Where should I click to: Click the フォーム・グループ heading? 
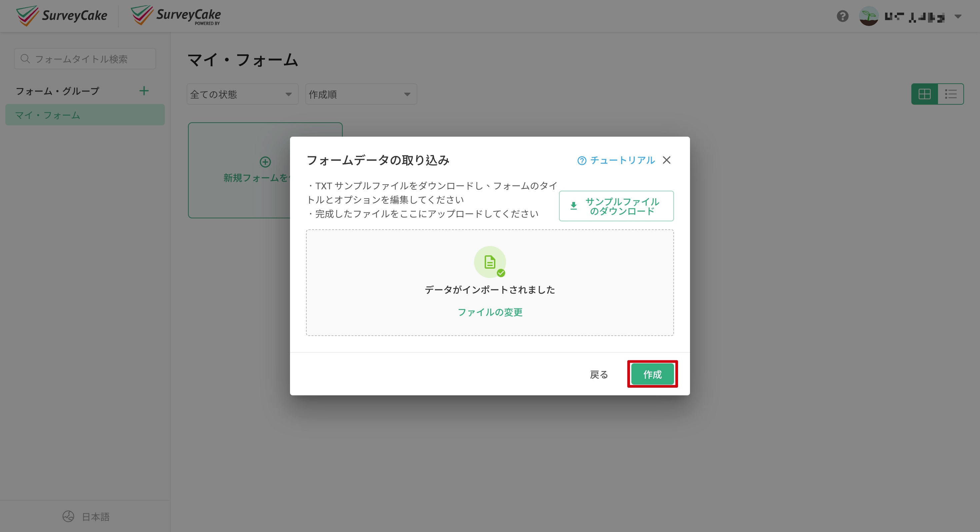pos(57,91)
